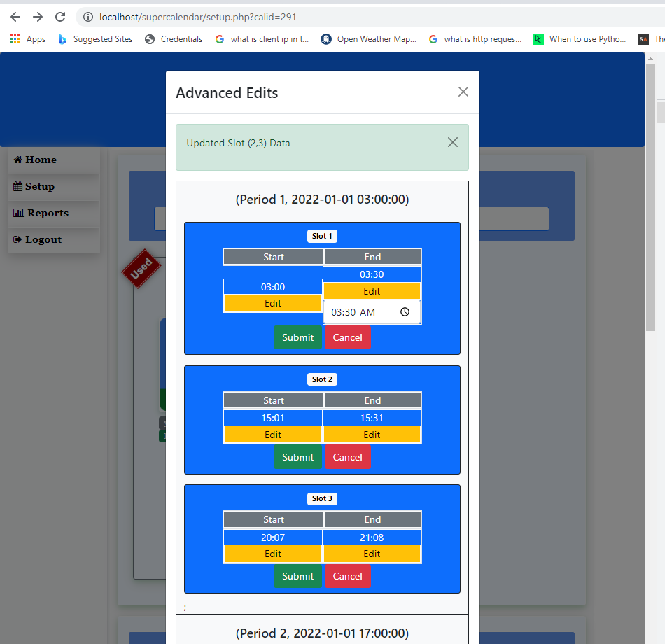Click the Slot 1 badge label
This screenshot has height=644, width=665.
click(322, 237)
